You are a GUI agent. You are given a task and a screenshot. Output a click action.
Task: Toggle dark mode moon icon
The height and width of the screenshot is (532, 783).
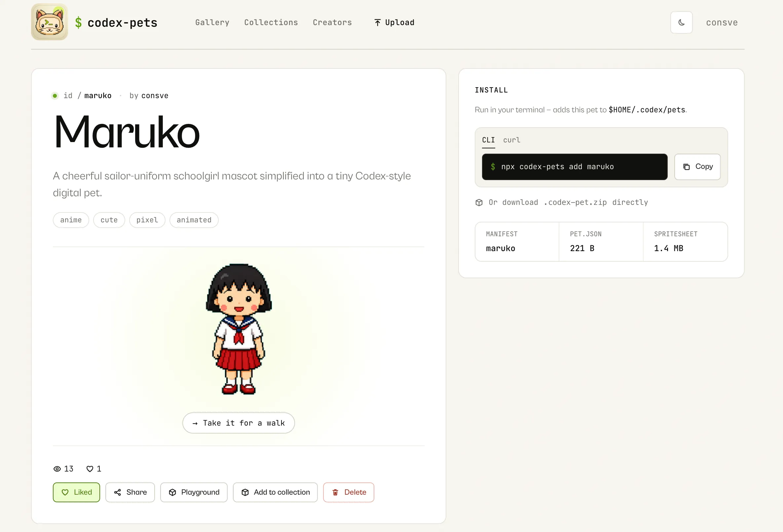(x=681, y=22)
